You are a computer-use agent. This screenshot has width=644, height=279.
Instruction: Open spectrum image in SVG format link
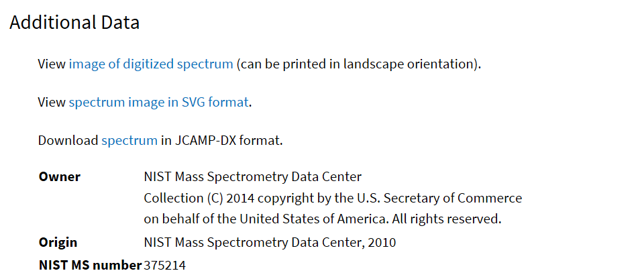[158, 103]
